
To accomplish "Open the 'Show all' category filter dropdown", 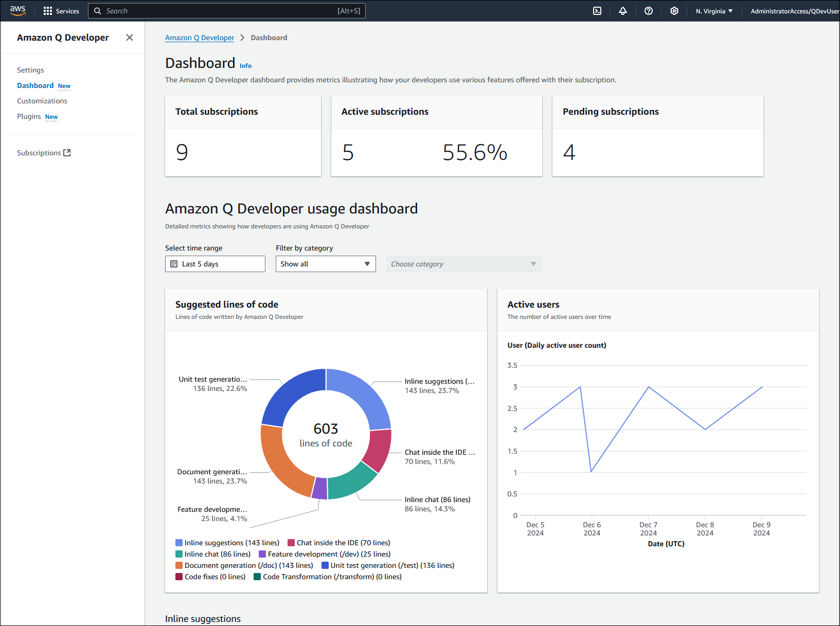I will pos(325,264).
